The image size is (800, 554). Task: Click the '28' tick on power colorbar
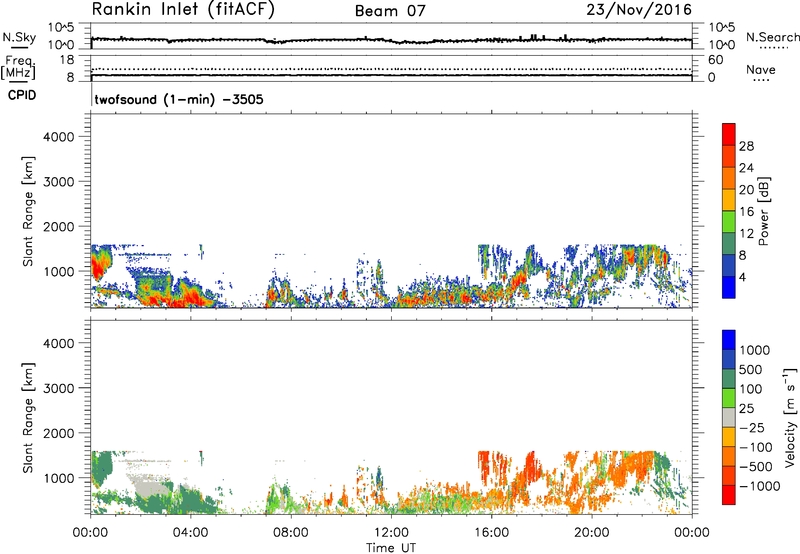click(x=746, y=146)
